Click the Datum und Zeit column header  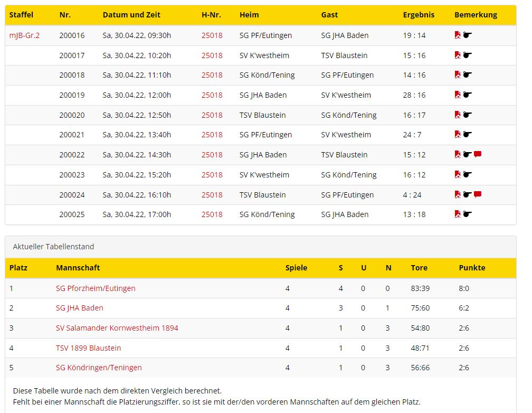click(x=131, y=15)
